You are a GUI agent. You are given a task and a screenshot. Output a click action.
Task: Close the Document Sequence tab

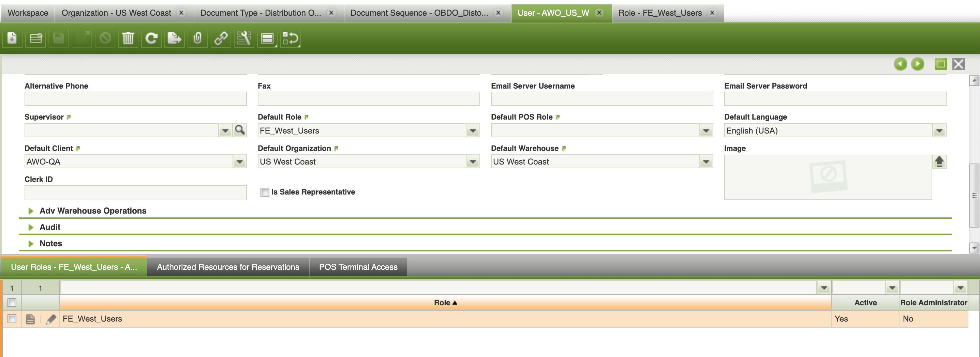[498, 13]
